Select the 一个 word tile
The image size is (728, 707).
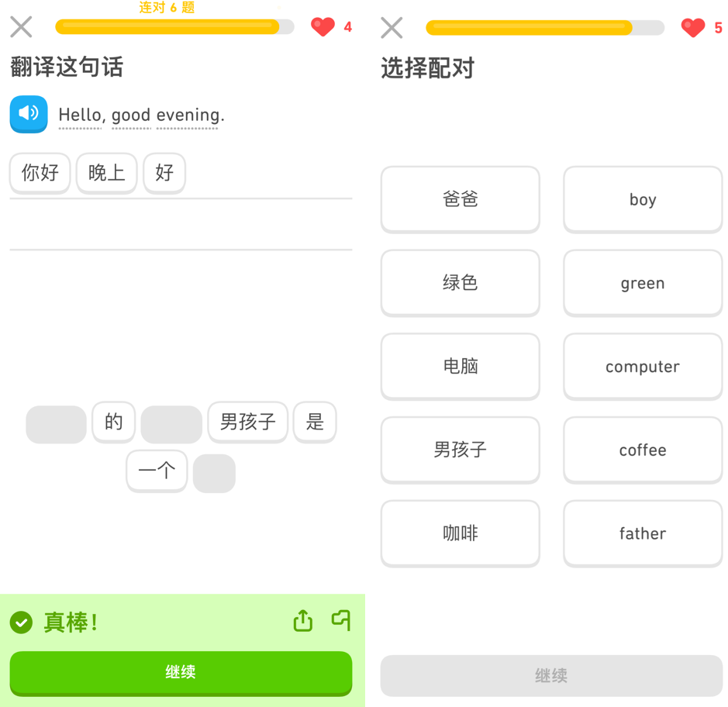(157, 471)
